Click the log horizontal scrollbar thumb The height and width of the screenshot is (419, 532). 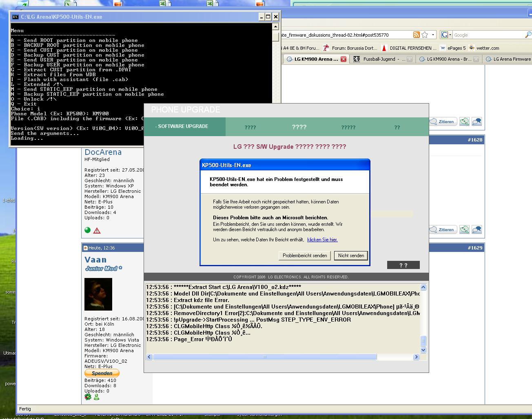[x=265, y=357]
